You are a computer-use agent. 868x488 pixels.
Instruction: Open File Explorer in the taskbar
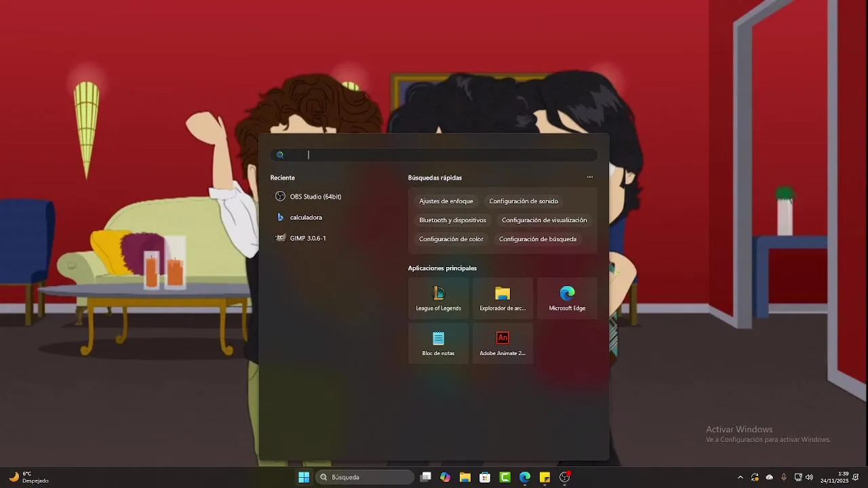(465, 477)
